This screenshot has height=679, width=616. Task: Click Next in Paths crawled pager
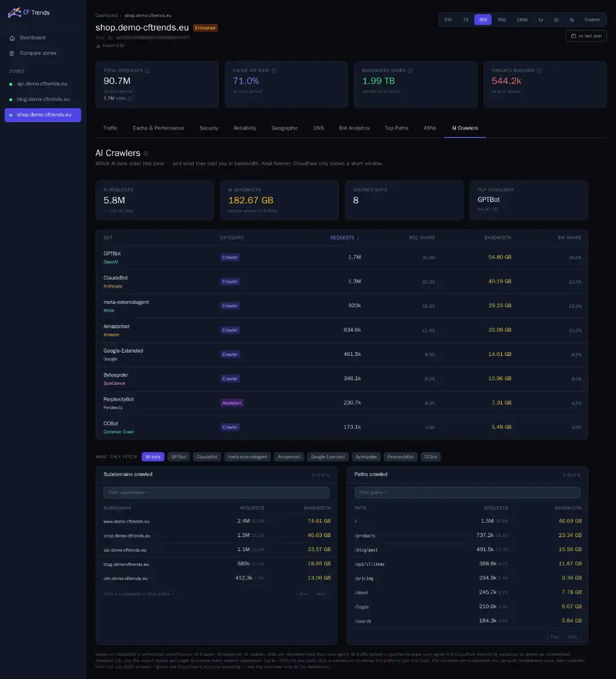(572, 637)
